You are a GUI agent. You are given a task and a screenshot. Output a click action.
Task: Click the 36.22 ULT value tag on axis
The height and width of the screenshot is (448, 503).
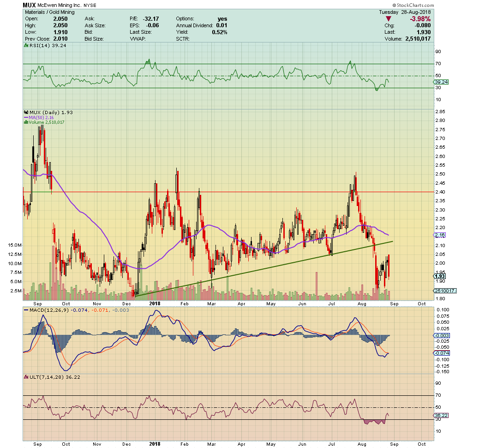(441, 416)
